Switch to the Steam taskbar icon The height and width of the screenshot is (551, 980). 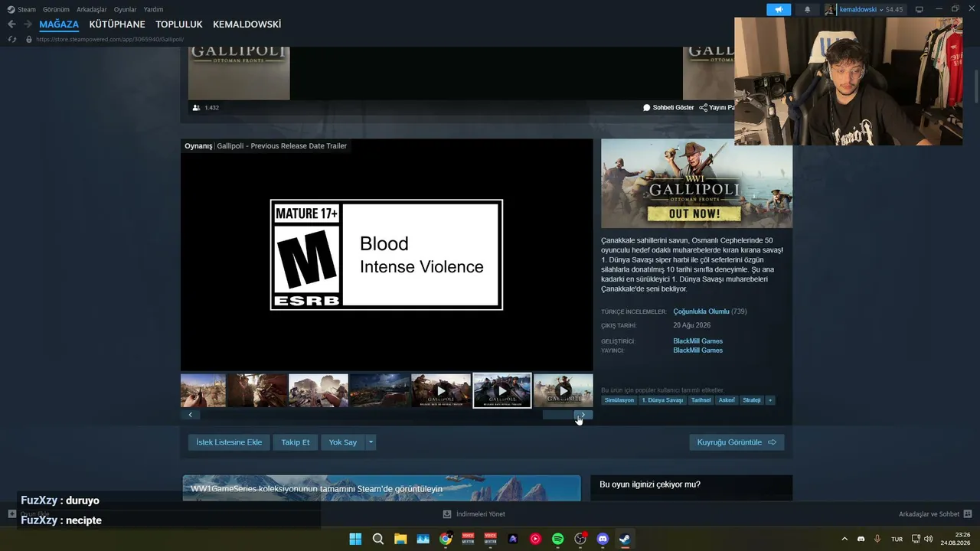[x=625, y=539]
